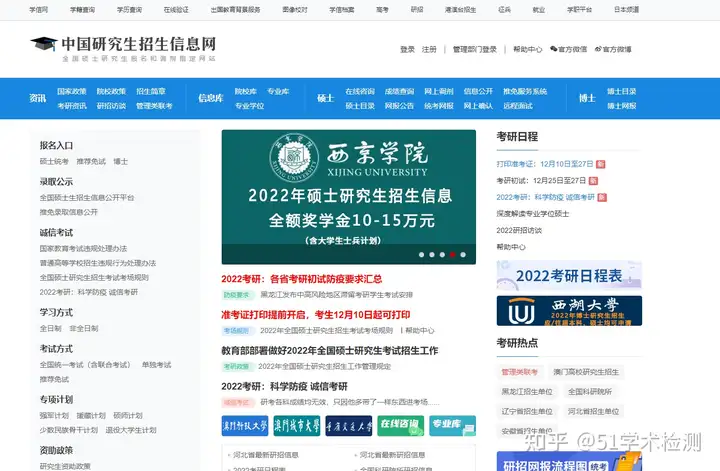Viewport: 720px width, 471px height.
Task: Open 学籍查询 in the top bar
Action: coord(83,9)
